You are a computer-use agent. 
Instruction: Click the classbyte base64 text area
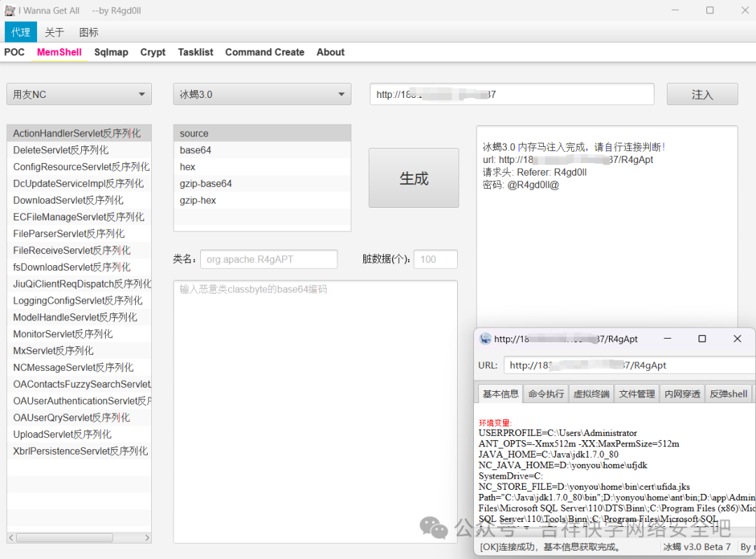click(x=315, y=411)
